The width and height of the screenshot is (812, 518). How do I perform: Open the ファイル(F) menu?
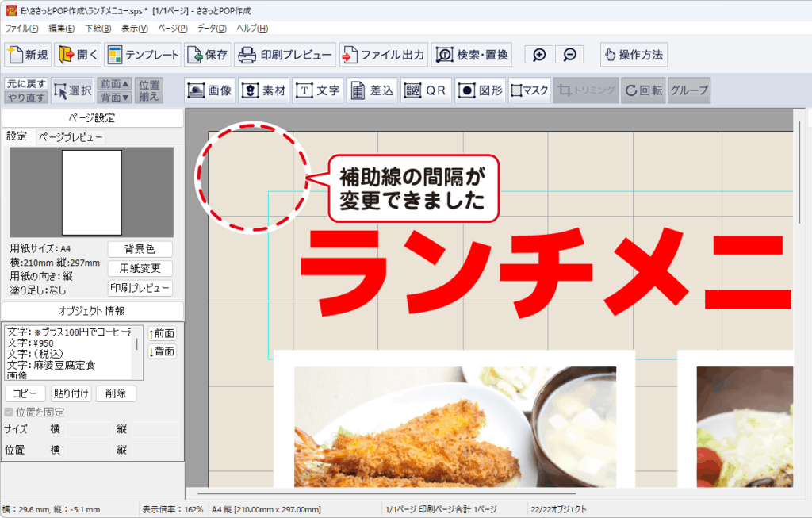(22, 29)
